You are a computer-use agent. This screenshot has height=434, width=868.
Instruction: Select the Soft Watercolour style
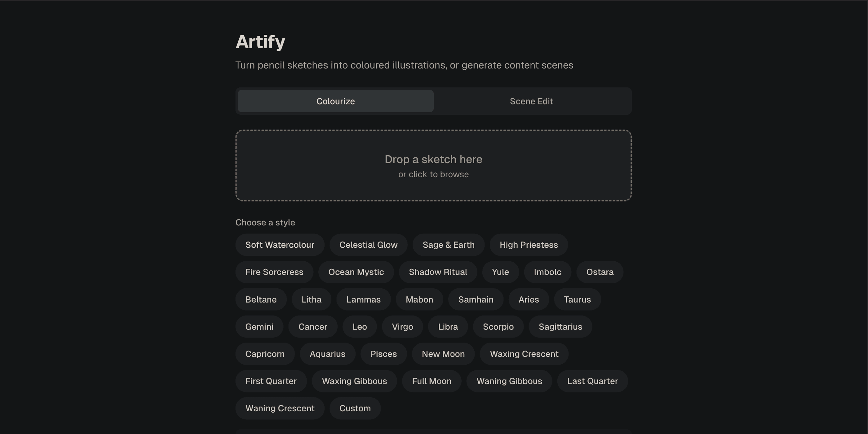[280, 245]
